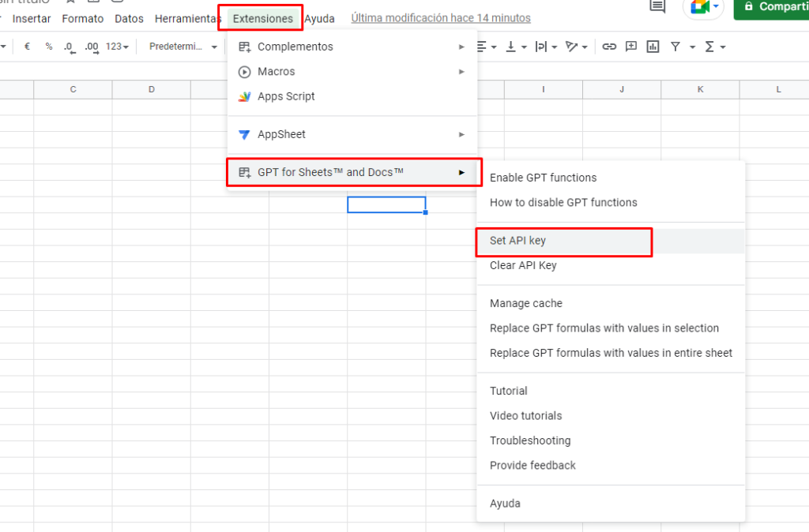The height and width of the screenshot is (532, 809).
Task: Open the Tutorial entry
Action: (x=611, y=391)
